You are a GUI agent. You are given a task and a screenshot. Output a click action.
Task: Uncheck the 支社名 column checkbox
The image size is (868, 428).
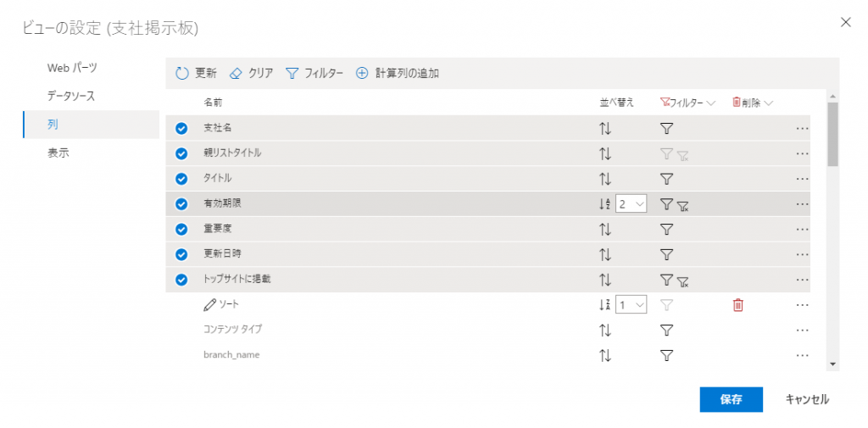(181, 129)
